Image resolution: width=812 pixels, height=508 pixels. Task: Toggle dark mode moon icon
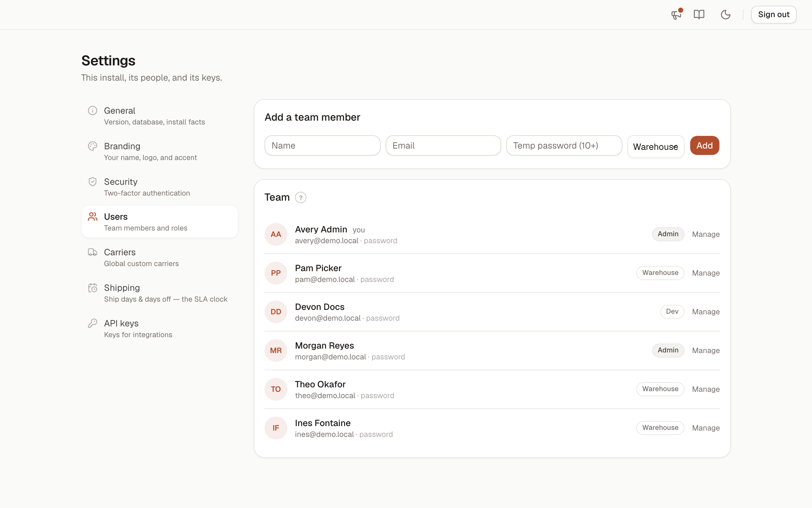pyautogui.click(x=725, y=15)
